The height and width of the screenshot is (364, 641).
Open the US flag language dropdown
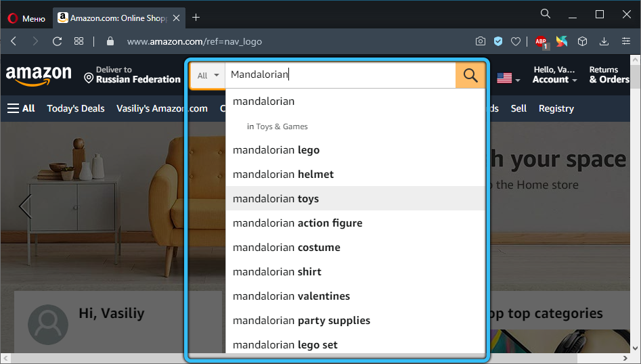tap(508, 78)
